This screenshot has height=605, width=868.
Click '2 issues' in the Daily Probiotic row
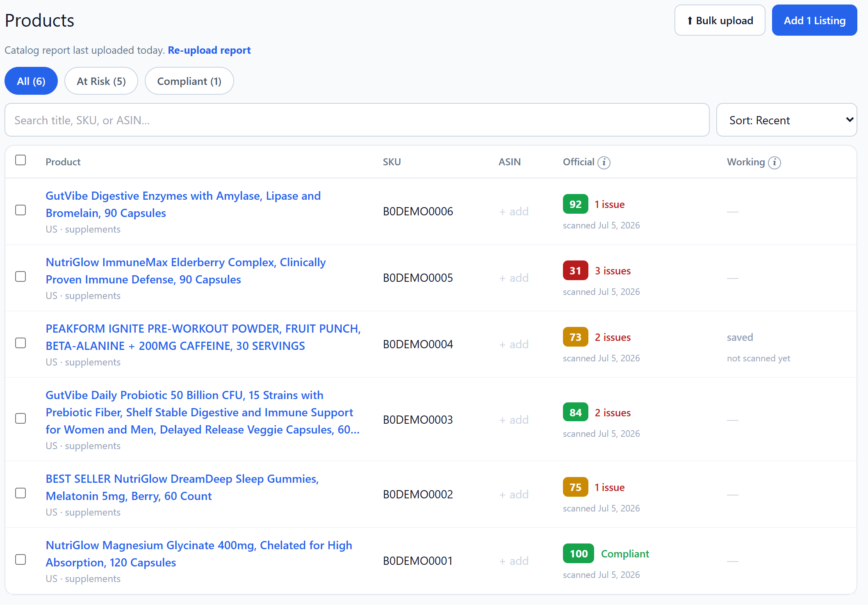point(613,413)
